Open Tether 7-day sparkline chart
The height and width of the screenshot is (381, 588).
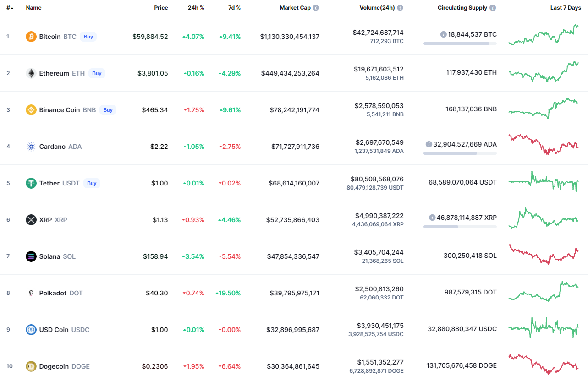click(544, 181)
